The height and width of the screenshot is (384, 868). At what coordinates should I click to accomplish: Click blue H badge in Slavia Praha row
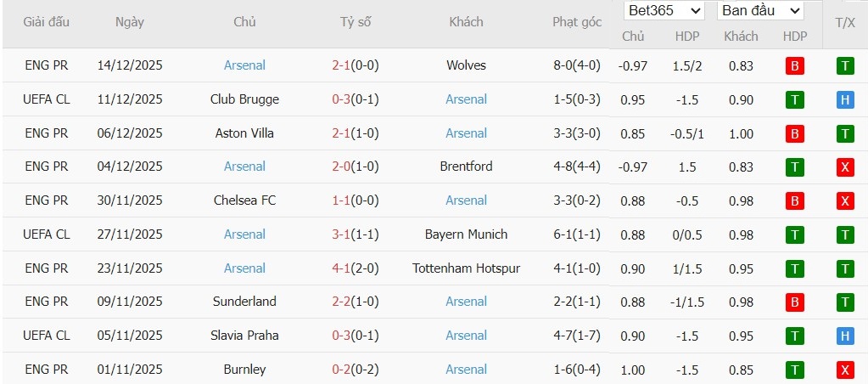tap(845, 336)
